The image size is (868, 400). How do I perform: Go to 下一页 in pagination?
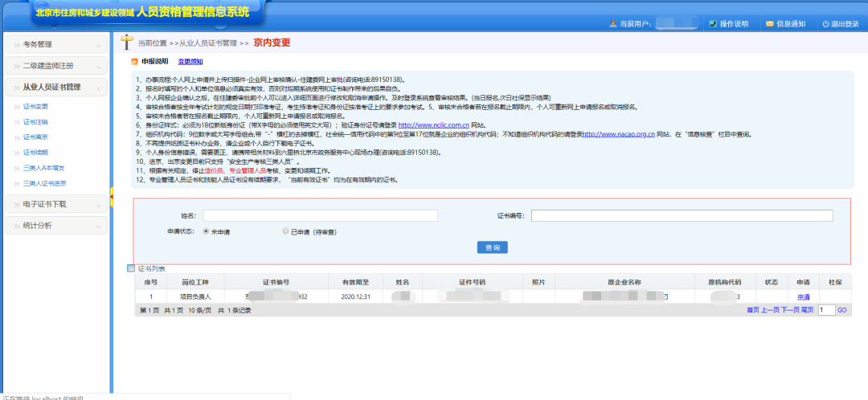pyautogui.click(x=790, y=310)
